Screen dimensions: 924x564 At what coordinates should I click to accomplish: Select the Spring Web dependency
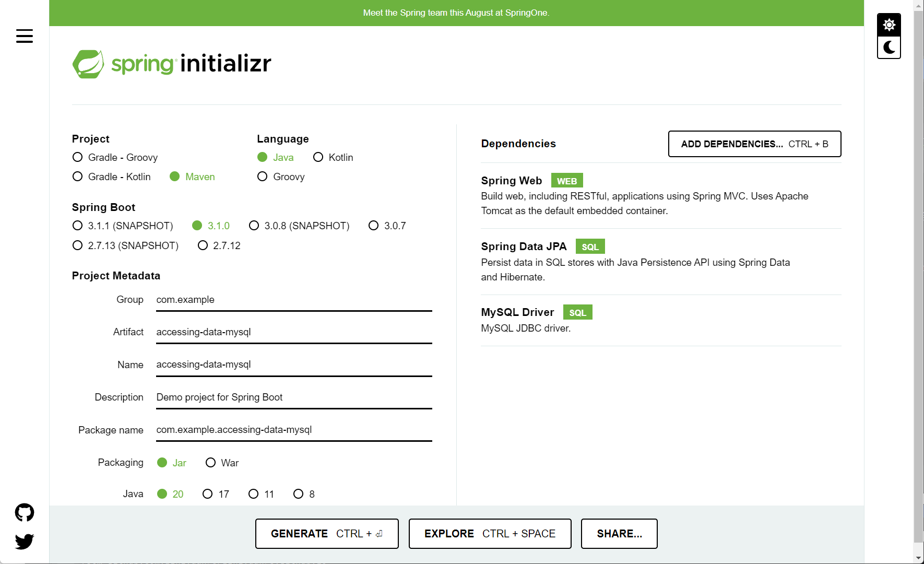pos(661,196)
